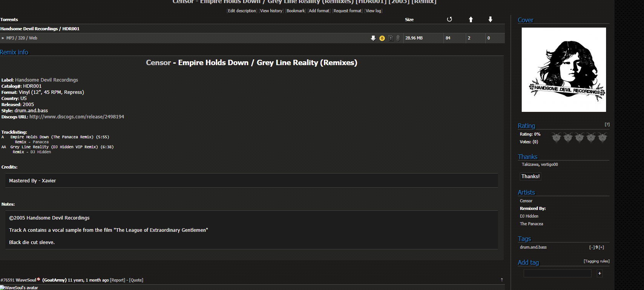The image size is (644, 290).
Task: Click the Thanks! button
Action: [x=531, y=176]
